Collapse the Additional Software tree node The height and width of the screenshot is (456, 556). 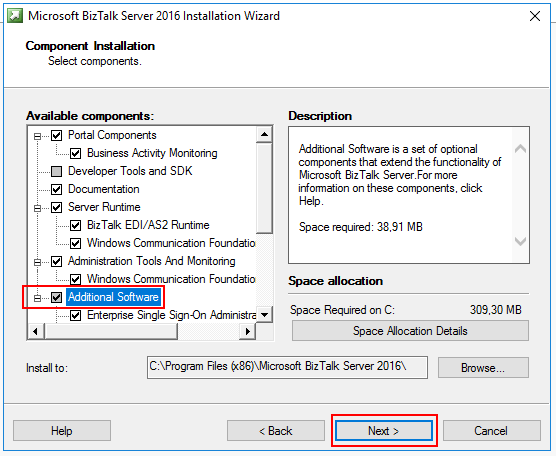37,298
